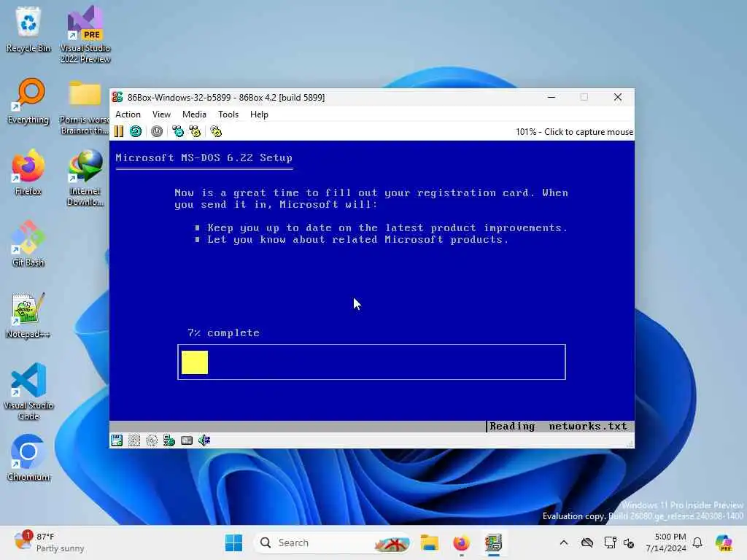Click the '7% complete' text
The image size is (747, 560).
coord(224,332)
